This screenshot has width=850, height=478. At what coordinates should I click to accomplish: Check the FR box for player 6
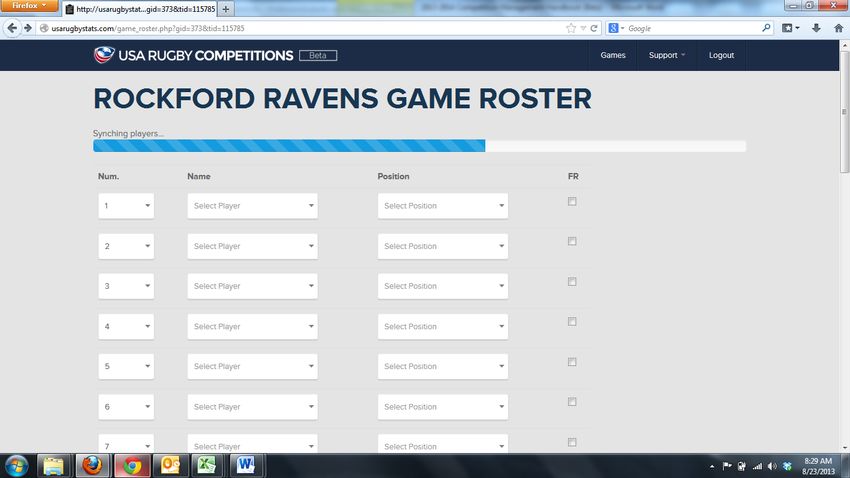pyautogui.click(x=572, y=402)
